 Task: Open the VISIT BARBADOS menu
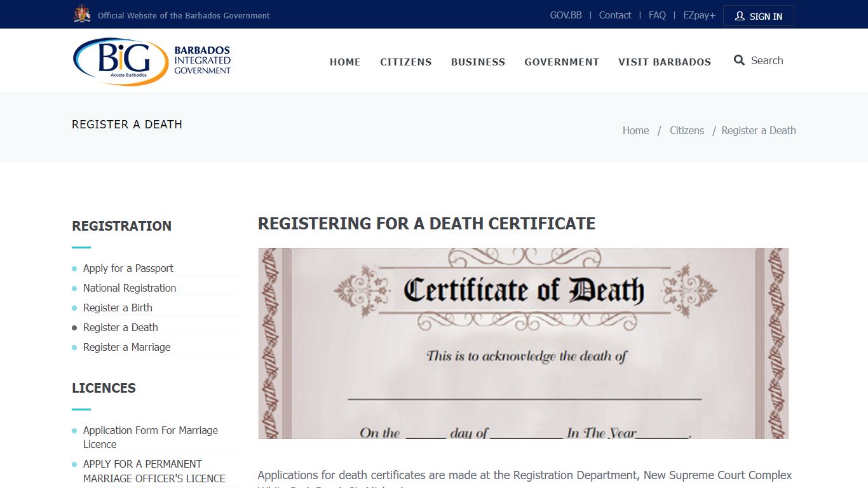click(x=665, y=62)
